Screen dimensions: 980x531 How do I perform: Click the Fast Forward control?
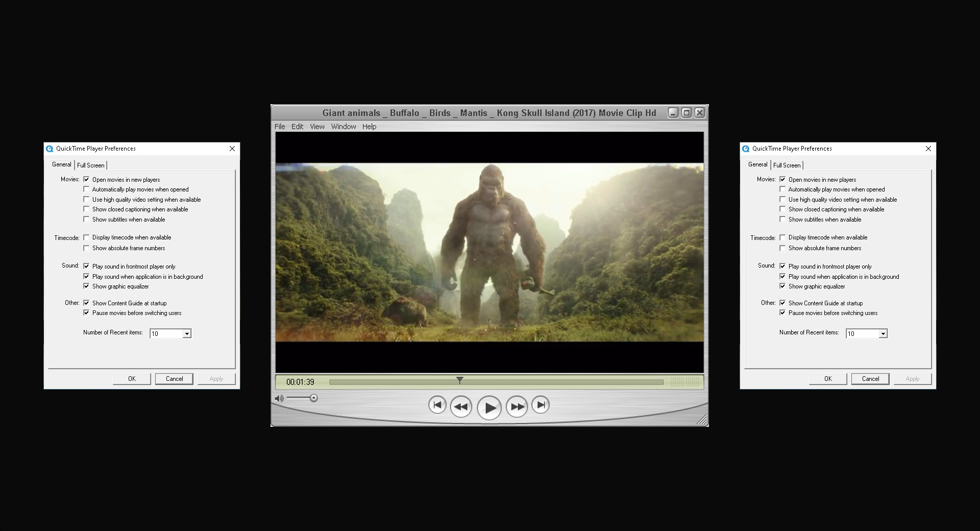517,406
